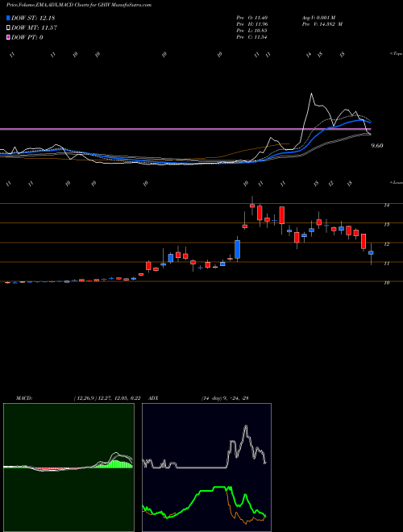
Task: Click the MACD '(12,26,9) 12.27, 12.05, 0.22' values
Action: (x=107, y=398)
